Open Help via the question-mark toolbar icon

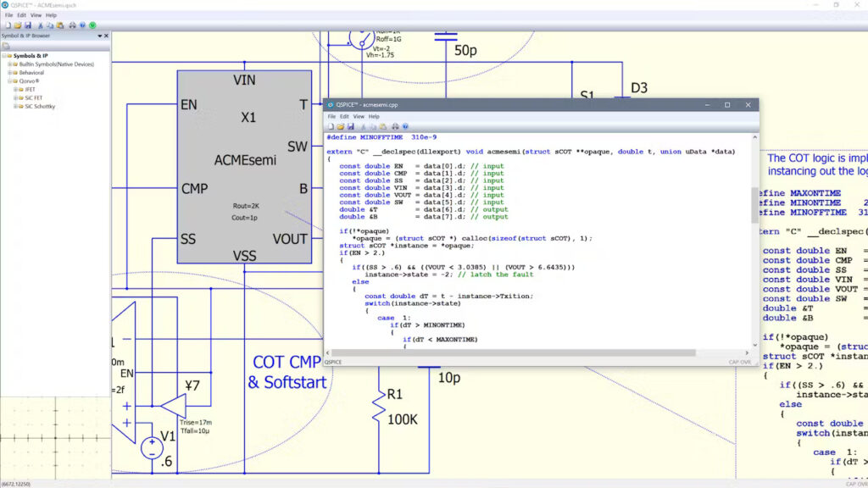pos(82,25)
